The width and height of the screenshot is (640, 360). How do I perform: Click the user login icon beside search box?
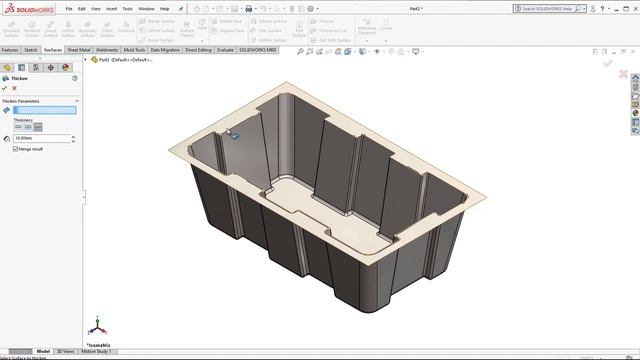tap(593, 9)
